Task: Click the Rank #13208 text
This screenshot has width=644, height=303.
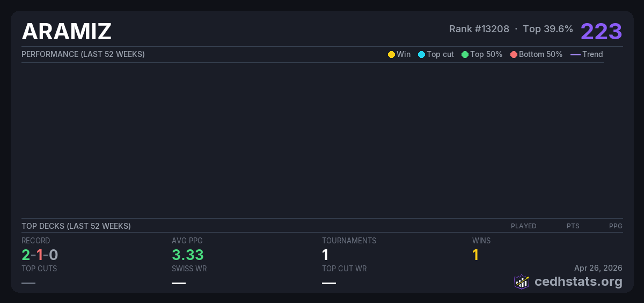Action: point(479,29)
